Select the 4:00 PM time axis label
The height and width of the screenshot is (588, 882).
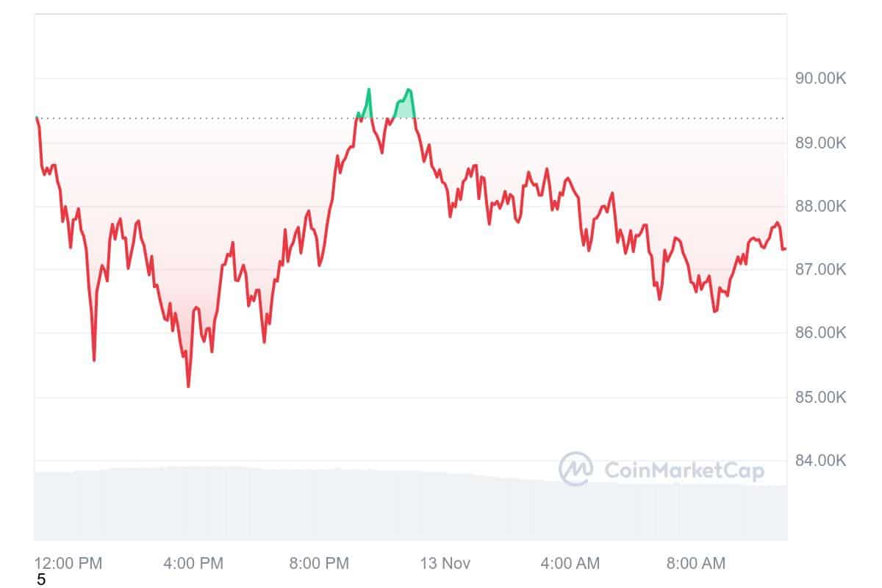[x=193, y=564]
